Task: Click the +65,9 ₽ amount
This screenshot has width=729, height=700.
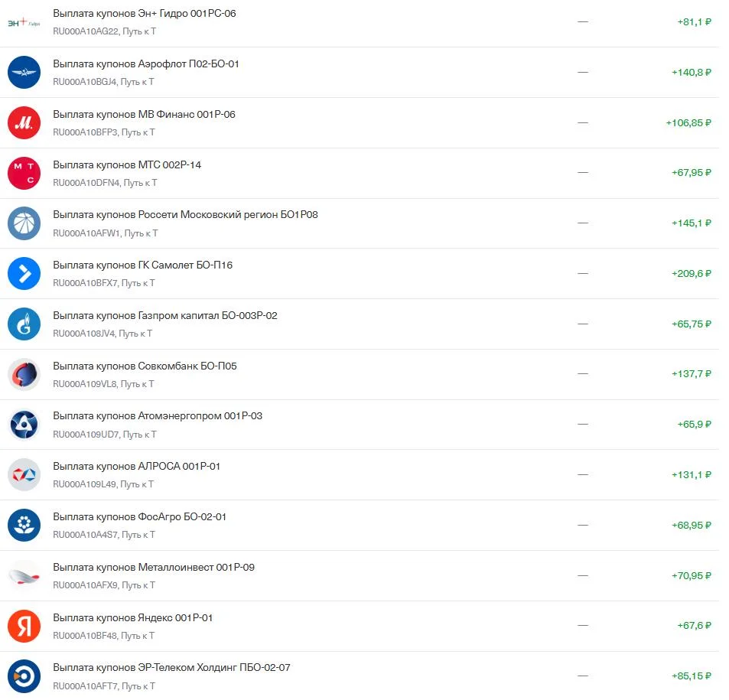Action: tap(694, 424)
